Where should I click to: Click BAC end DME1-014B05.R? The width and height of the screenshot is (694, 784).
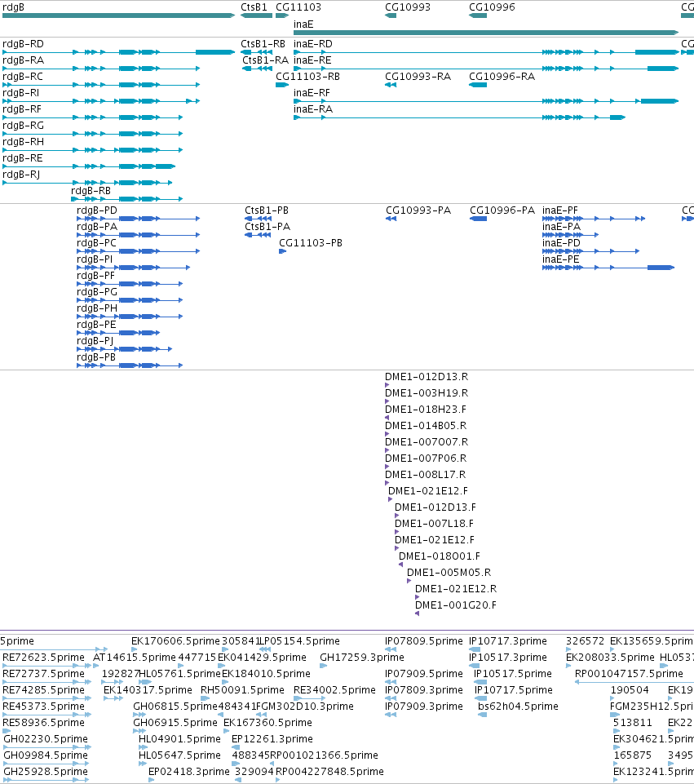click(x=426, y=426)
